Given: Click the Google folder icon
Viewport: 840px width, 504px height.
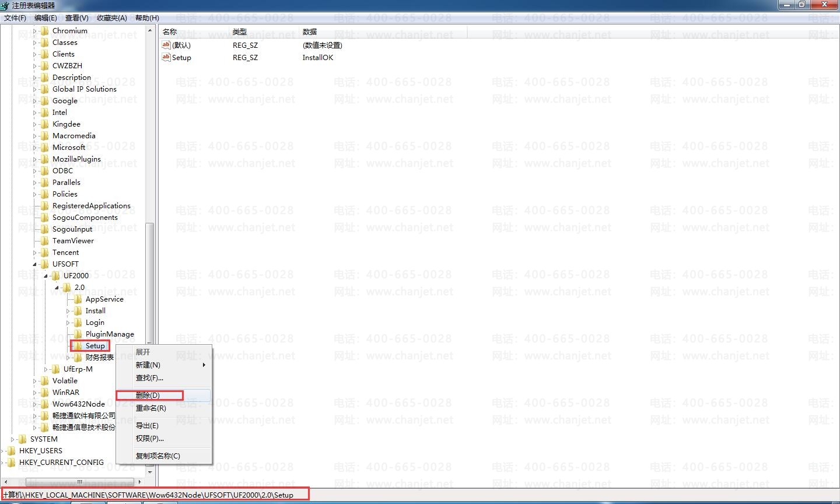Looking at the screenshot, I should click(44, 101).
